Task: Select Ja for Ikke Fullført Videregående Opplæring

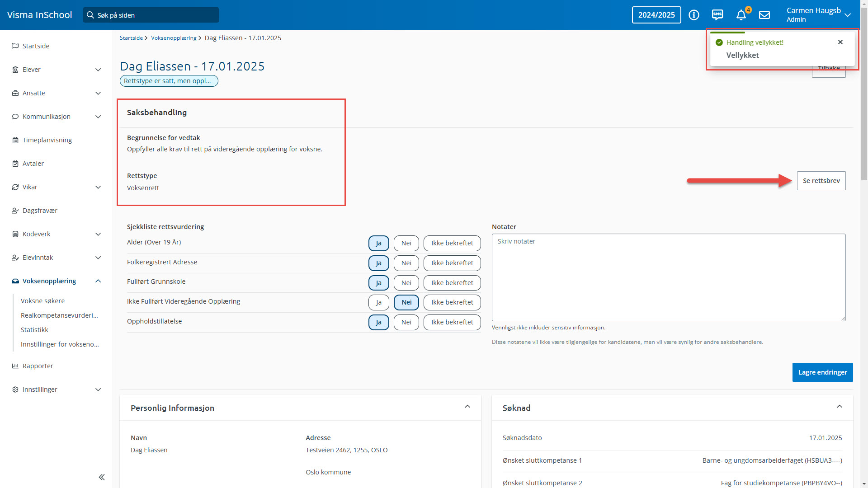Action: (378, 302)
